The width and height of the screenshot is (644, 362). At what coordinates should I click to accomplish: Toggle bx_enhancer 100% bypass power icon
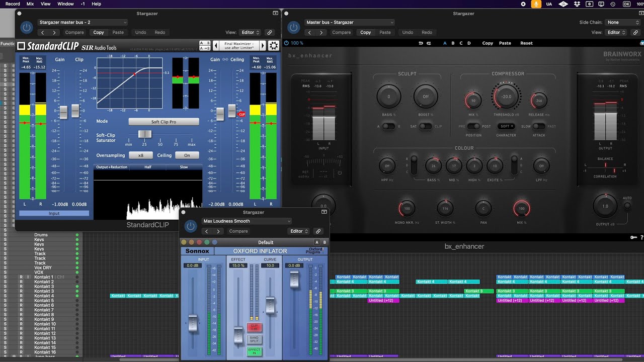[x=287, y=43]
